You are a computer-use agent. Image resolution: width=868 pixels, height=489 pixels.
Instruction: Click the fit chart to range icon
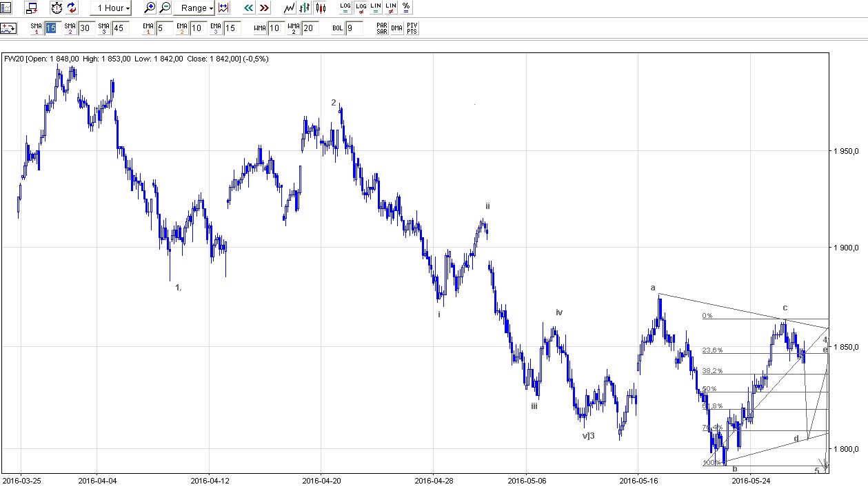click(223, 8)
